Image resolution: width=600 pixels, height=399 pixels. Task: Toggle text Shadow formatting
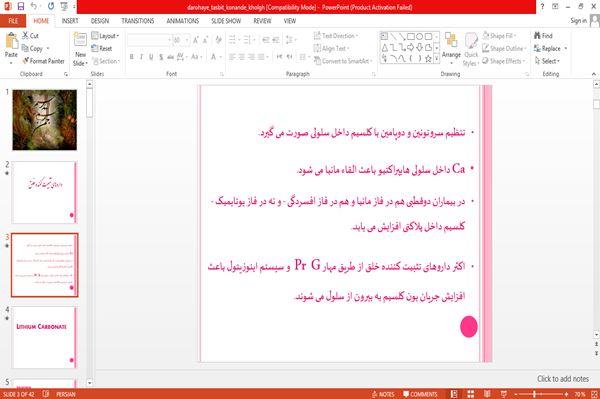tap(161, 57)
